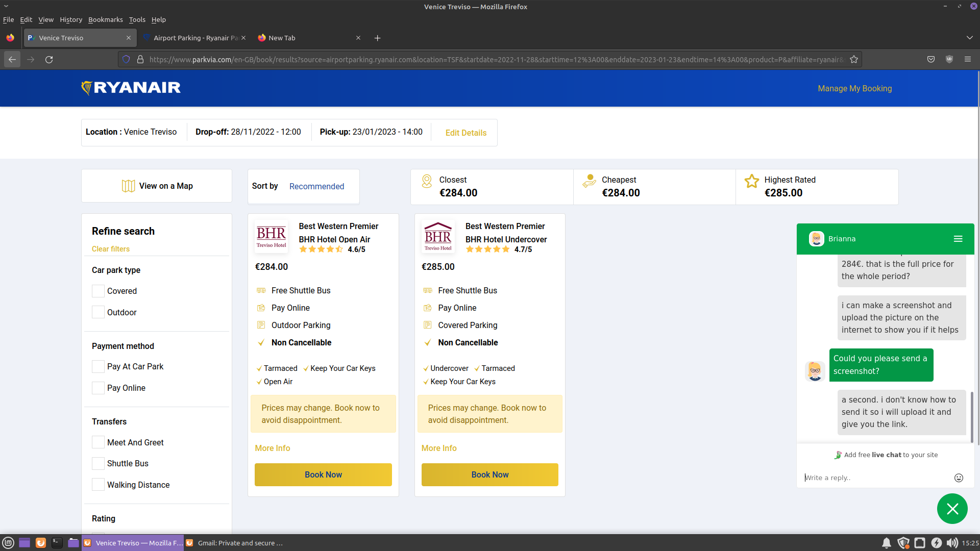Click the View on a Map button
This screenshot has width=980, height=551.
click(157, 186)
